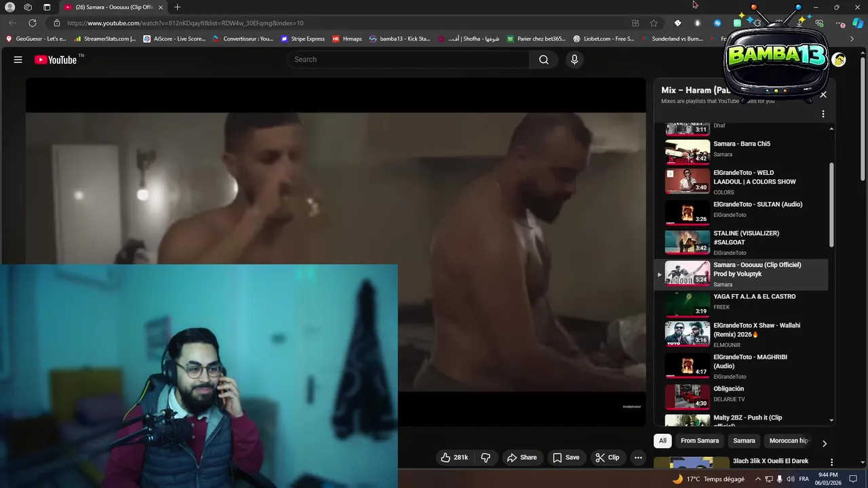Screen dimensions: 868x488
Task: Save the video to a playlist
Action: (x=566, y=457)
